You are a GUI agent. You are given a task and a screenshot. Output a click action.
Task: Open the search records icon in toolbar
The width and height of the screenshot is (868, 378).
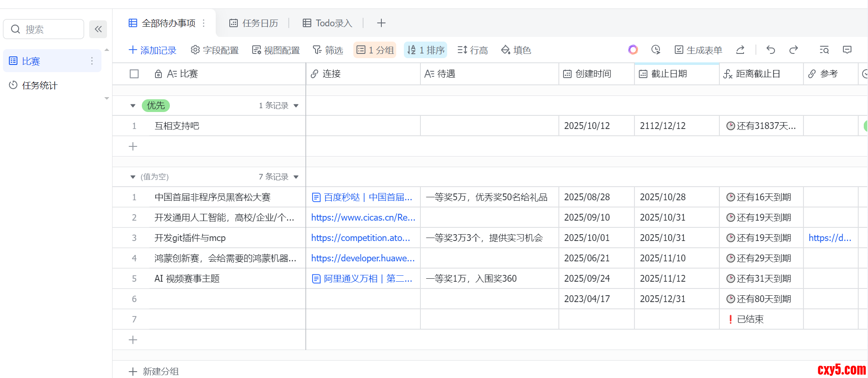point(824,50)
